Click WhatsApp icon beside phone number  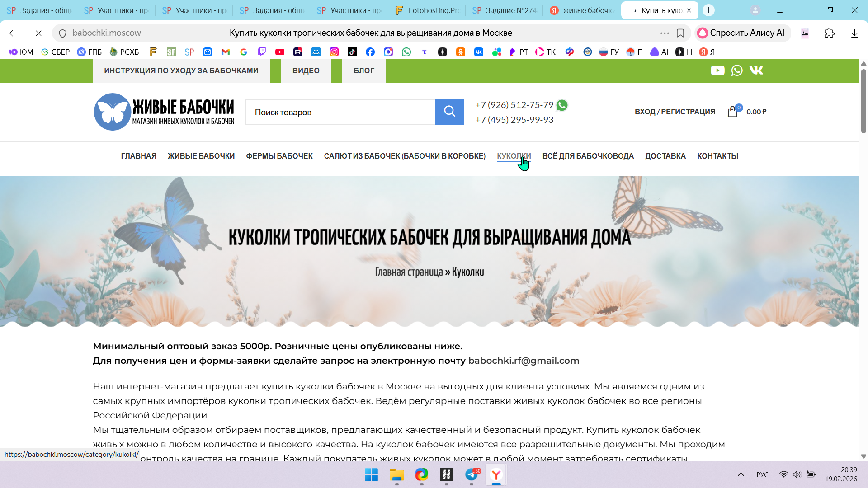(x=562, y=105)
